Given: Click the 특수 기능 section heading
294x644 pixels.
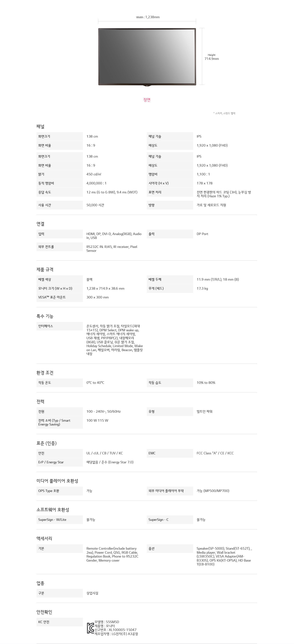Looking at the screenshot, I should point(45,316).
